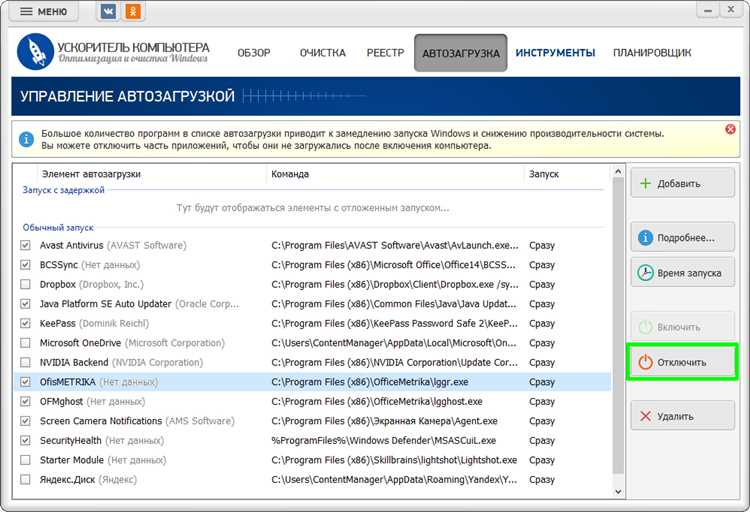This screenshot has width=750, height=512.
Task: Click the list scrollbar down arrow
Action: pyautogui.click(x=618, y=491)
